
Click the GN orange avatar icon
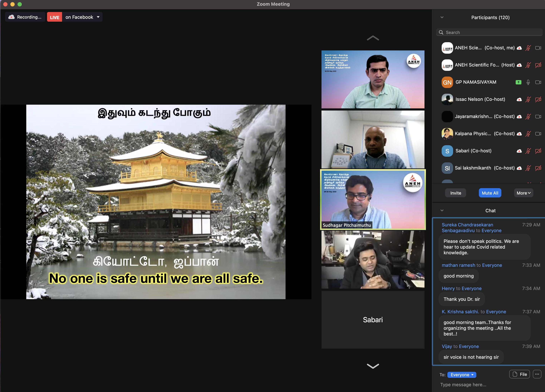tap(447, 82)
